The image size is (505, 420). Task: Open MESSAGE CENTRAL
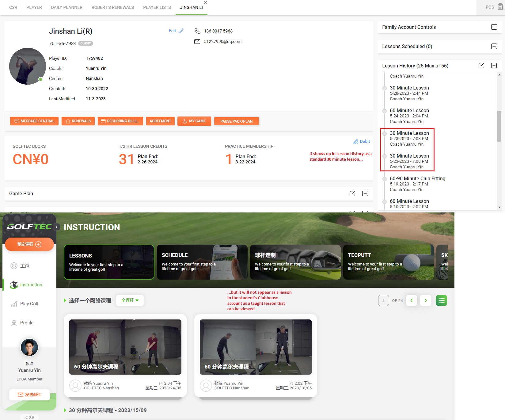(34, 121)
